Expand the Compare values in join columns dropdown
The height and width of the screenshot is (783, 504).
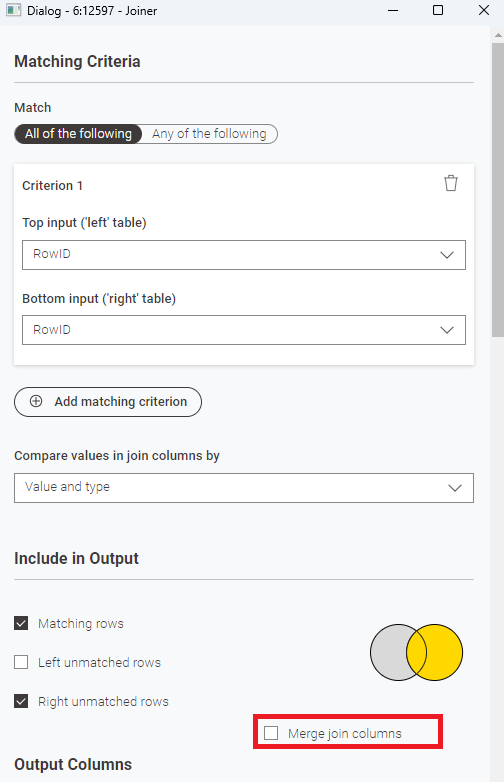244,488
